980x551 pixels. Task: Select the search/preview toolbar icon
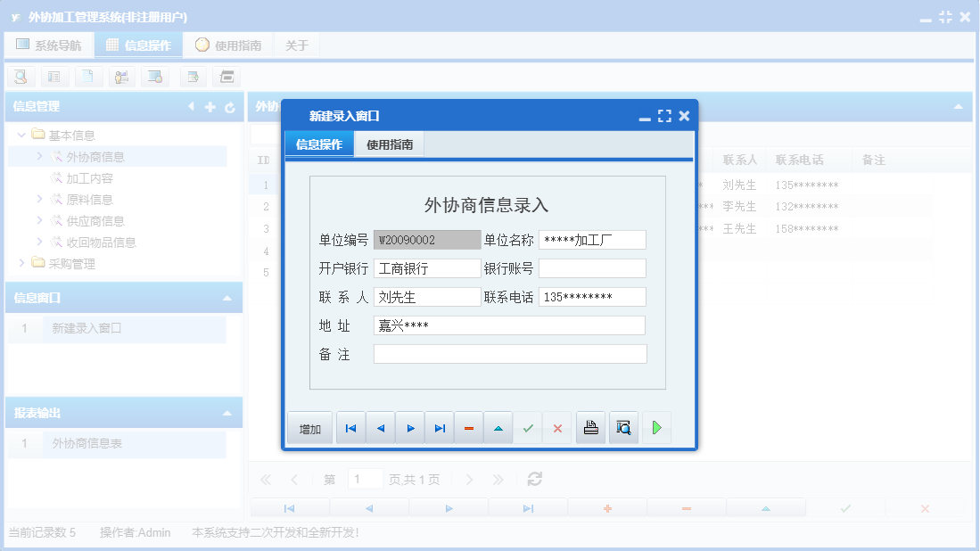click(21, 77)
